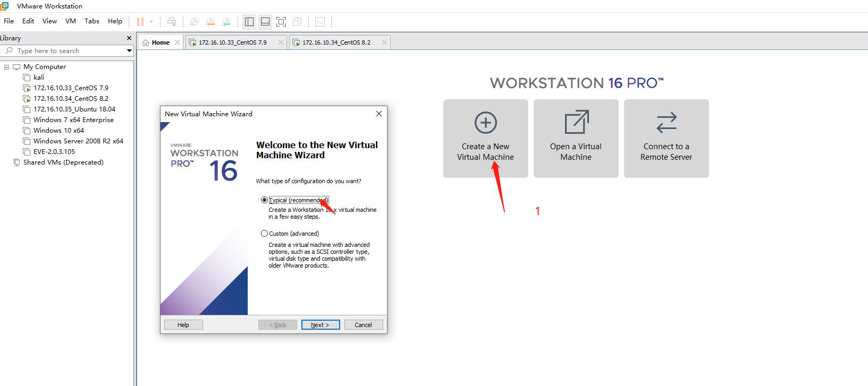Switch to the Home tab
The image size is (868, 386).
[x=161, y=42]
